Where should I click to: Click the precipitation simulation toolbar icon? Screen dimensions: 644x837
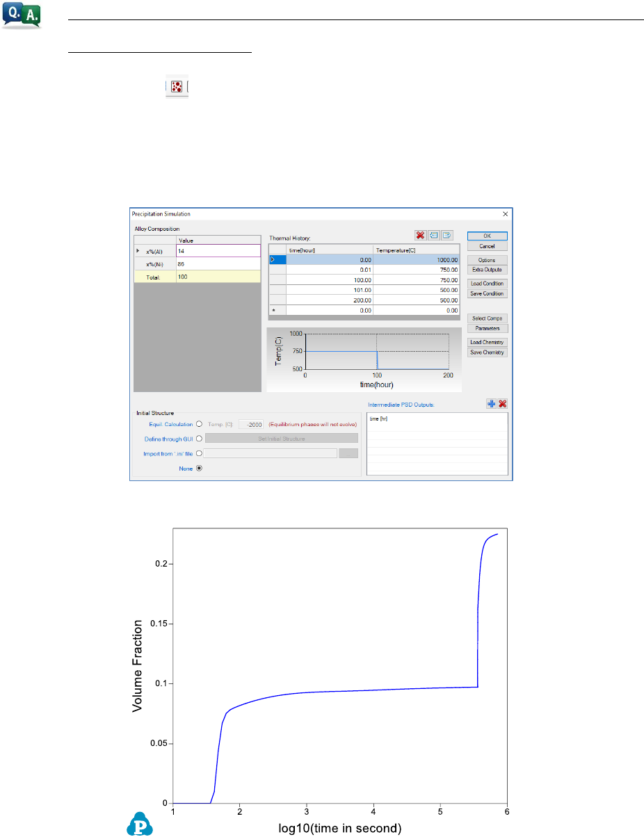177,88
